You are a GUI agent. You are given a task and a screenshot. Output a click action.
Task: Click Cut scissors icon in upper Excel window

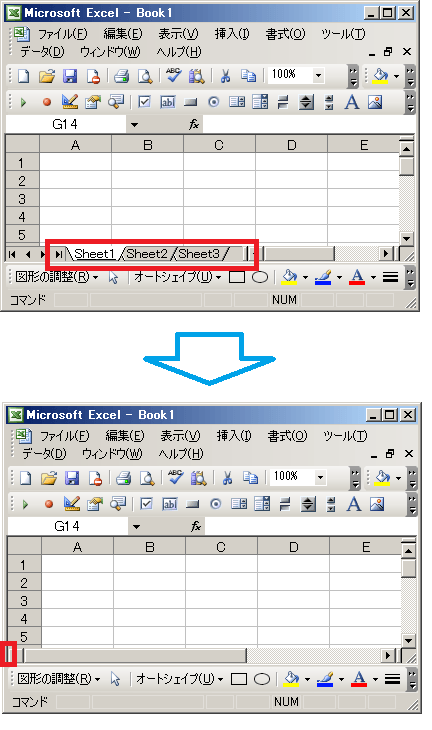pos(225,76)
